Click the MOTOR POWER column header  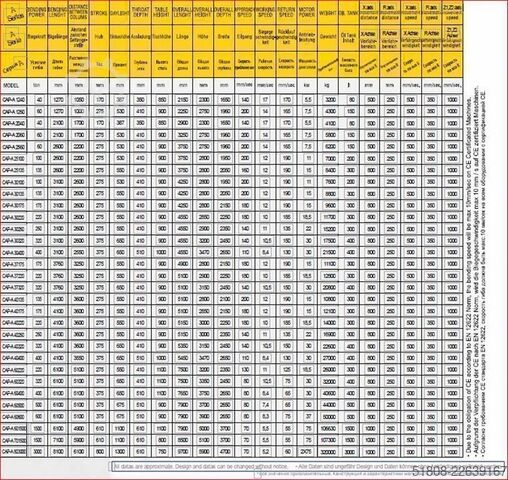(x=307, y=12)
